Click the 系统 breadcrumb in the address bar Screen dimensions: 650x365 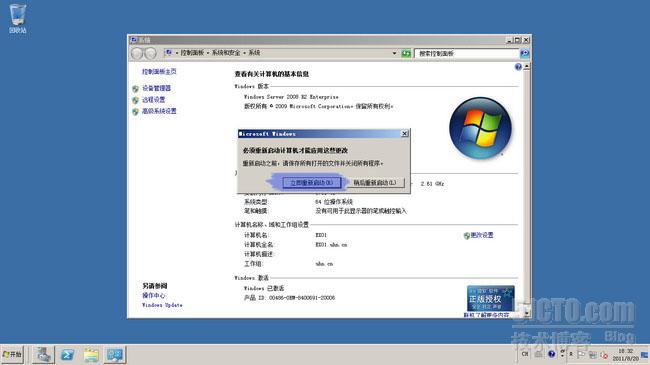(x=254, y=53)
